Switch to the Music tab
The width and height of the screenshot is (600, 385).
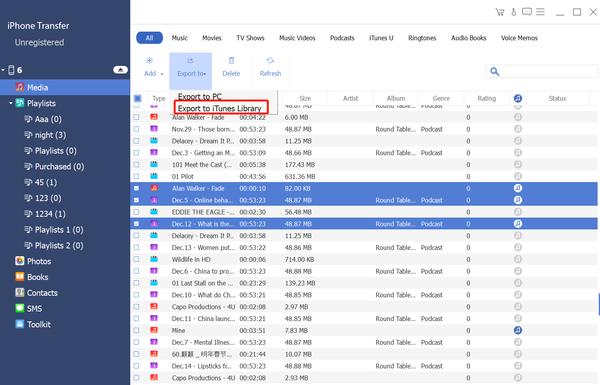pos(179,38)
